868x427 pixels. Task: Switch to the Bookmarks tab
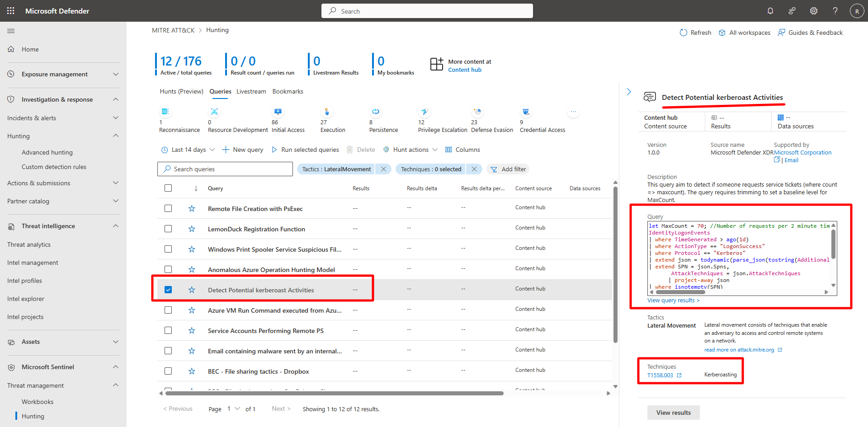click(288, 91)
